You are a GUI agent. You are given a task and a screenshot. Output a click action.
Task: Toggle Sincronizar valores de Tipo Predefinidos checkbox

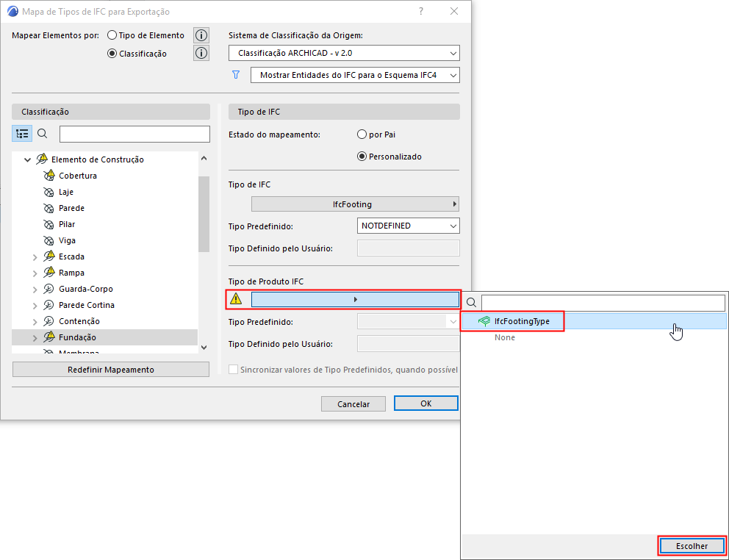click(x=233, y=370)
